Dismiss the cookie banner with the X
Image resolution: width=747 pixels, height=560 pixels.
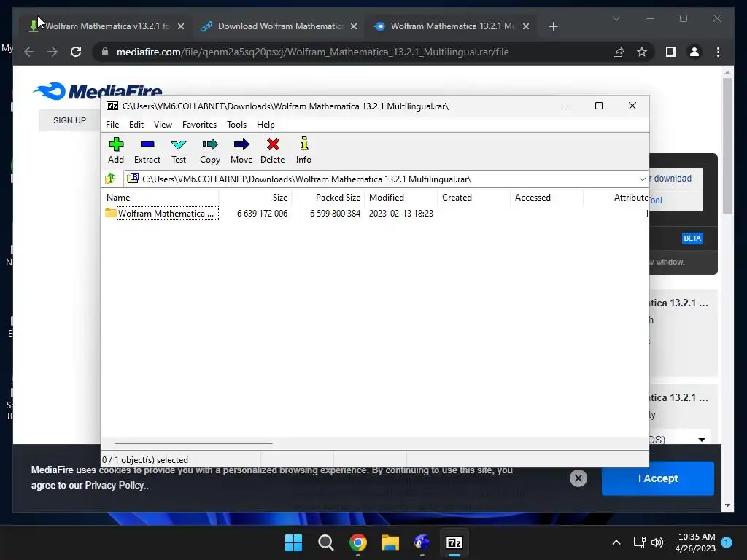(x=578, y=478)
